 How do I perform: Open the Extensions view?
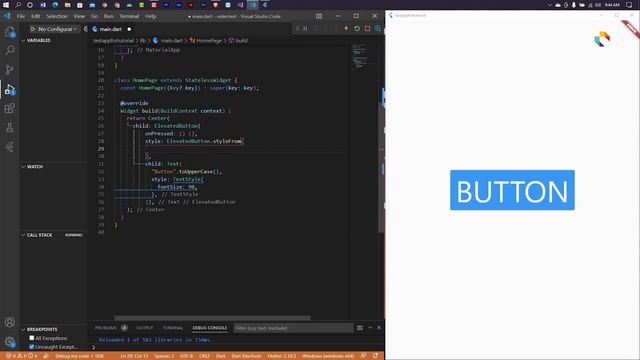coord(10,108)
